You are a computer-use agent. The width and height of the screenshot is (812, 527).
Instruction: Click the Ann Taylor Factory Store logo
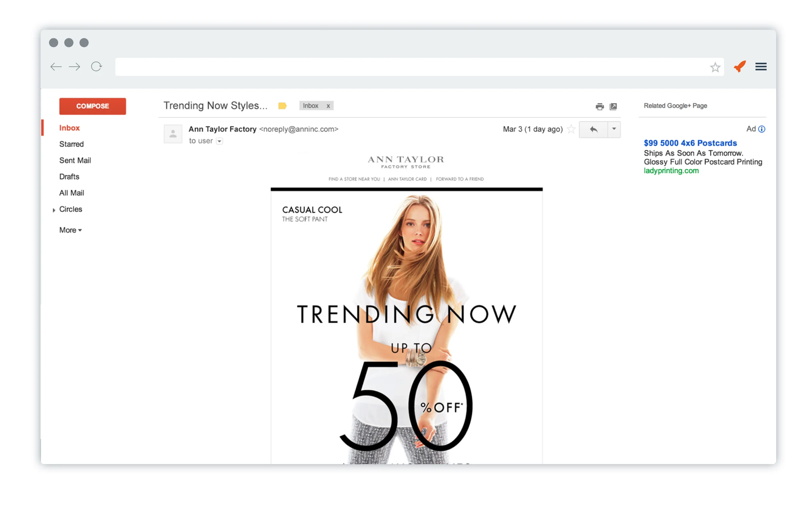tap(406, 162)
